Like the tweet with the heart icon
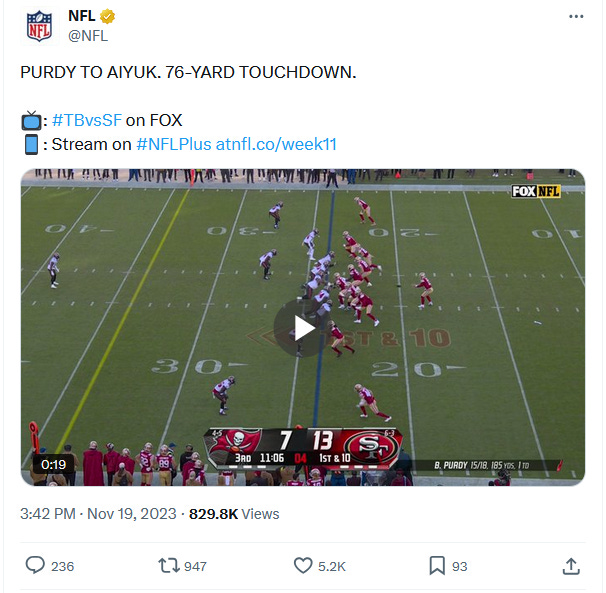Image resolution: width=606 pixels, height=593 pixels. 303,566
